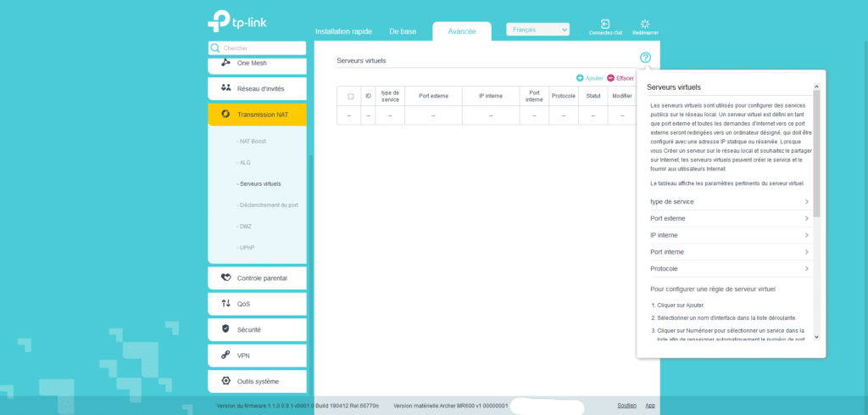The width and height of the screenshot is (868, 415).
Task: Open Sécurité menu item
Action: point(257,329)
